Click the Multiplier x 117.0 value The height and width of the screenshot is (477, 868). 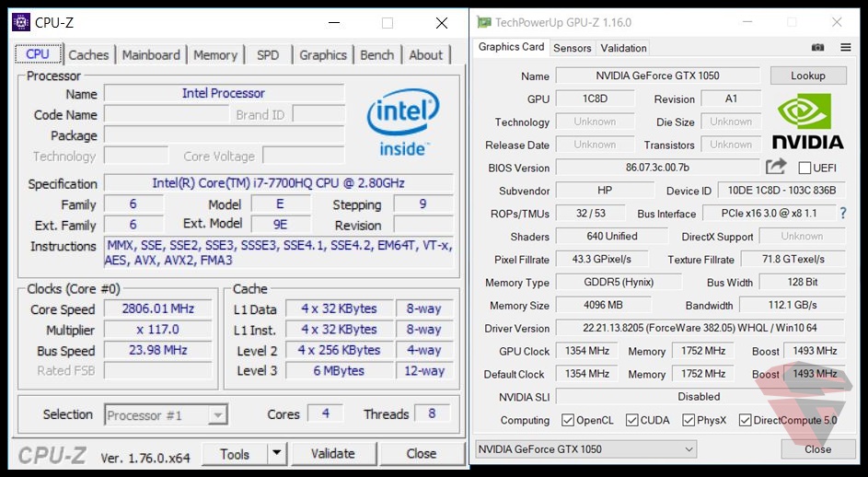pyautogui.click(x=157, y=329)
